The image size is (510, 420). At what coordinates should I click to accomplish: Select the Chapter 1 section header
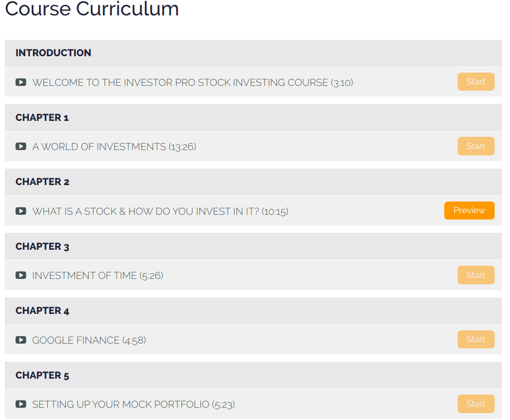pyautogui.click(x=42, y=118)
